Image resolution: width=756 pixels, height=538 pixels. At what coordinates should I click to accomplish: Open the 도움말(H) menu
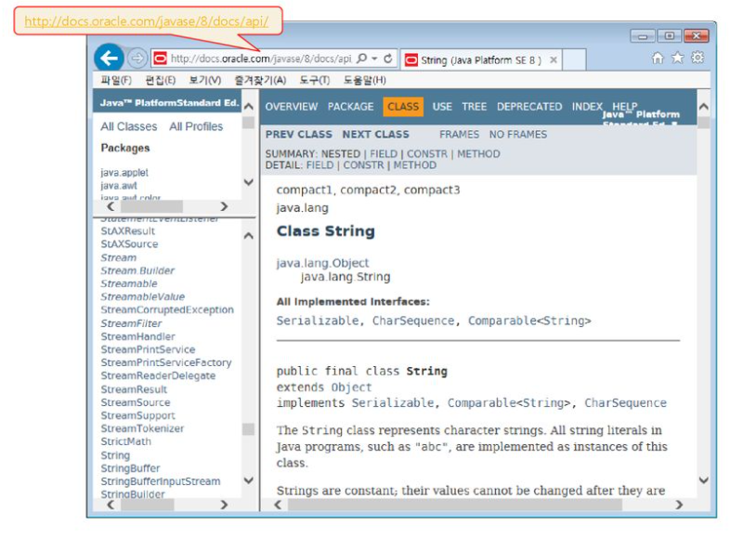364,80
